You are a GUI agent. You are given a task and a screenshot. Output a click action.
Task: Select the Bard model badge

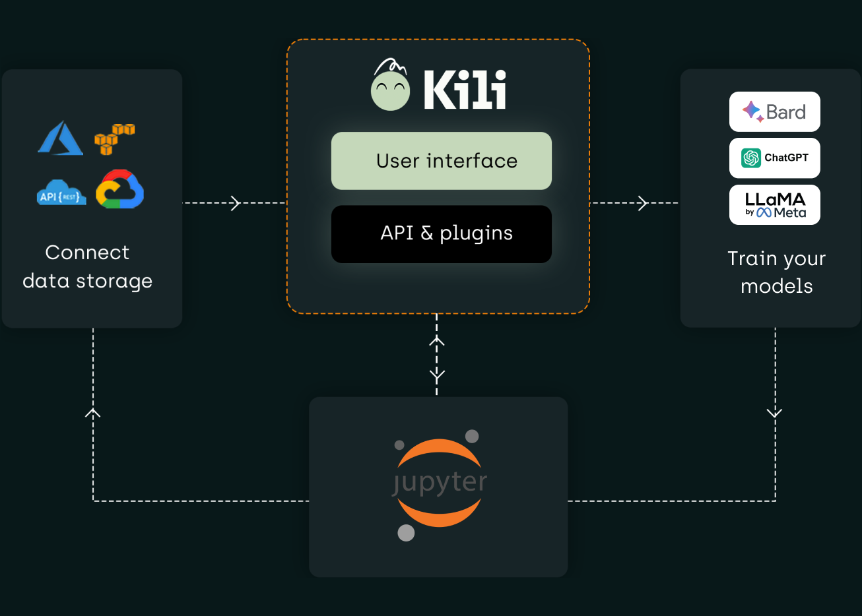click(x=775, y=111)
